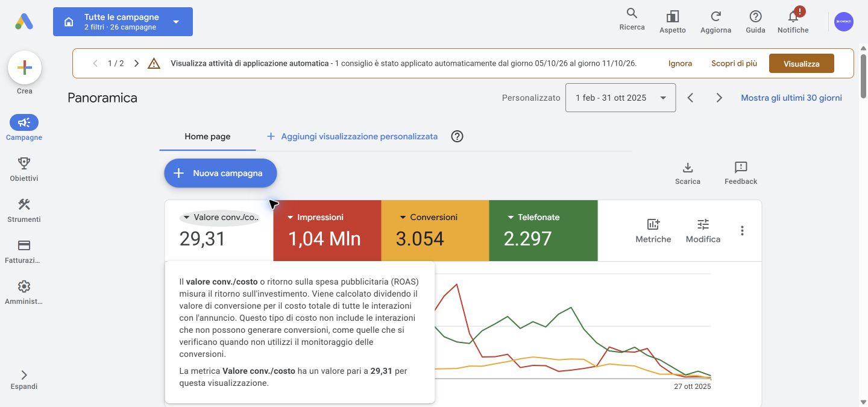Click the Visualizza button
Viewport: 868px width, 407px height.
pyautogui.click(x=802, y=63)
